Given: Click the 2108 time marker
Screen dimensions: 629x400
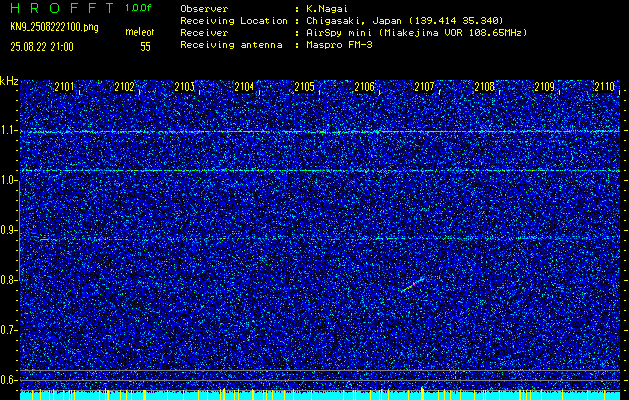Looking at the screenshot, I should click(x=485, y=87).
